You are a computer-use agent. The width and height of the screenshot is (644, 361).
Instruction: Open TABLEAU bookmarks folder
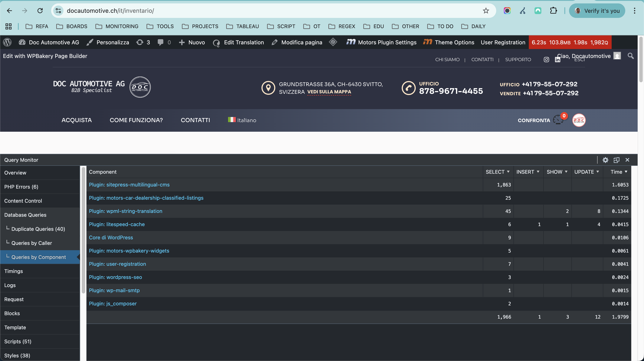(243, 26)
